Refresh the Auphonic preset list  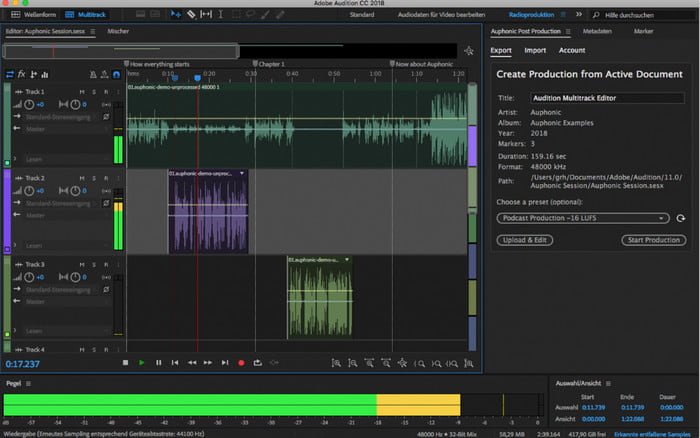coord(680,218)
